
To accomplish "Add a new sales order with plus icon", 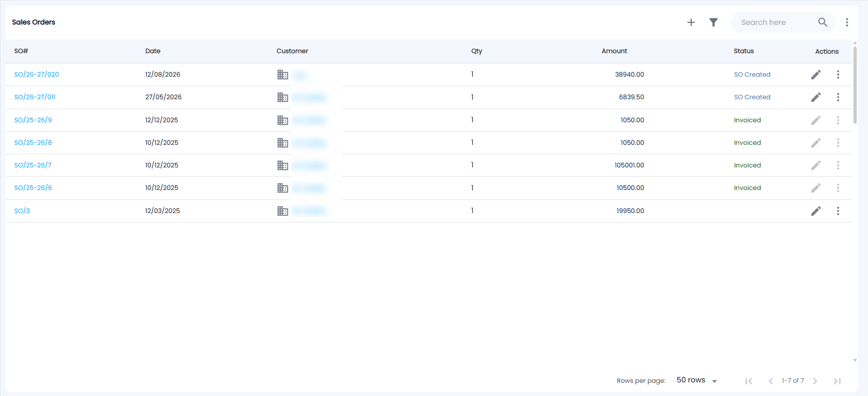I will [x=691, y=22].
